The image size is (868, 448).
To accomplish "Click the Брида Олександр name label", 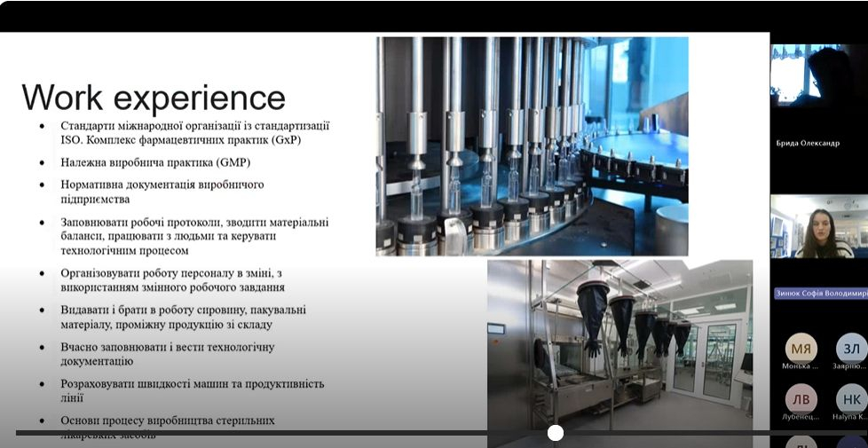I will pyautogui.click(x=808, y=143).
